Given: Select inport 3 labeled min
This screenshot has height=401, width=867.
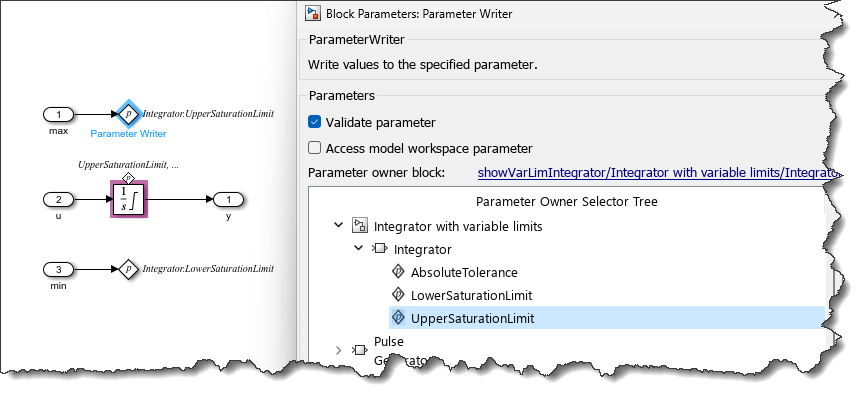Looking at the screenshot, I should coord(58,269).
